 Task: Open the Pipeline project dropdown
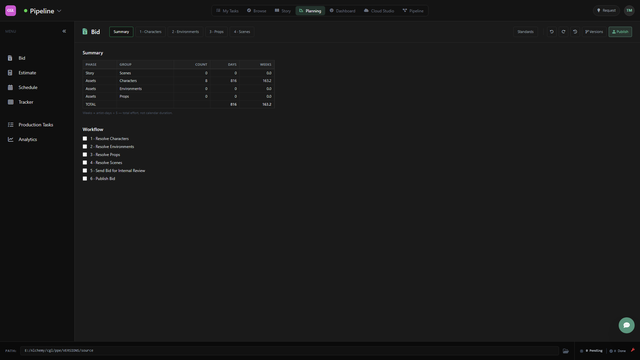click(42, 11)
